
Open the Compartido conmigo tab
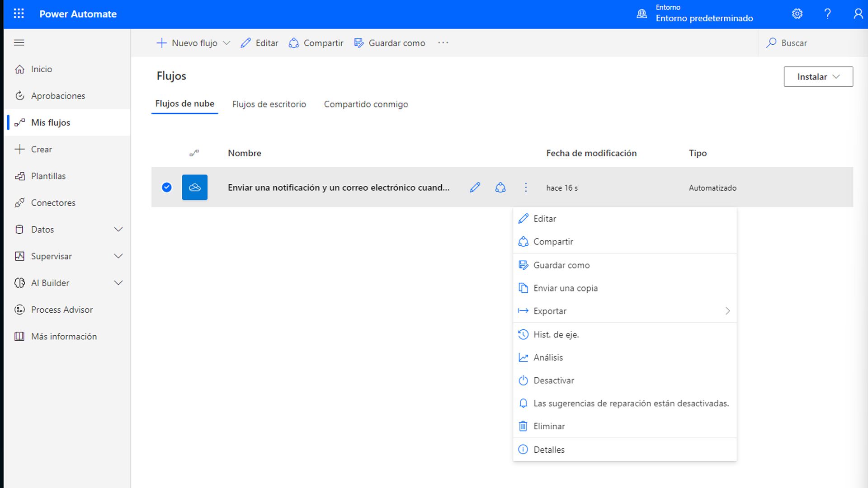point(365,104)
